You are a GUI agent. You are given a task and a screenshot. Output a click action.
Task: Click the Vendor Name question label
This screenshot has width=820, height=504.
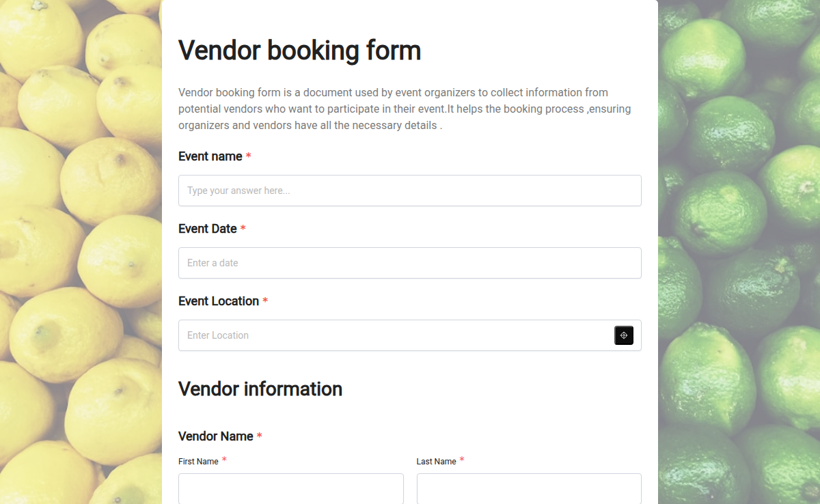click(215, 436)
